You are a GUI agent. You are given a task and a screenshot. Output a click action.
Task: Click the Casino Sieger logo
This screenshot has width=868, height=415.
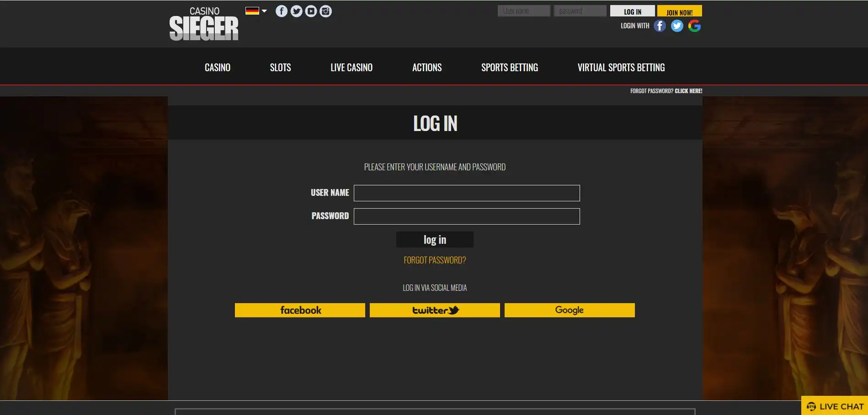(x=204, y=24)
